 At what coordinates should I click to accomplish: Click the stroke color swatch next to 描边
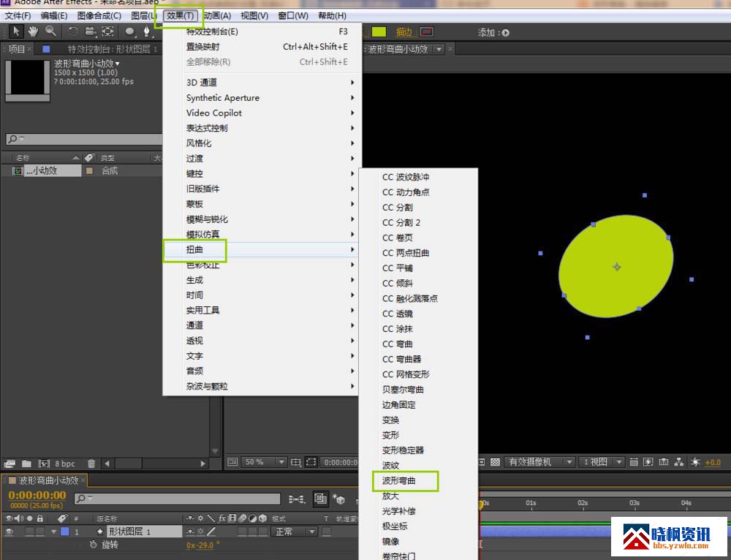426,32
